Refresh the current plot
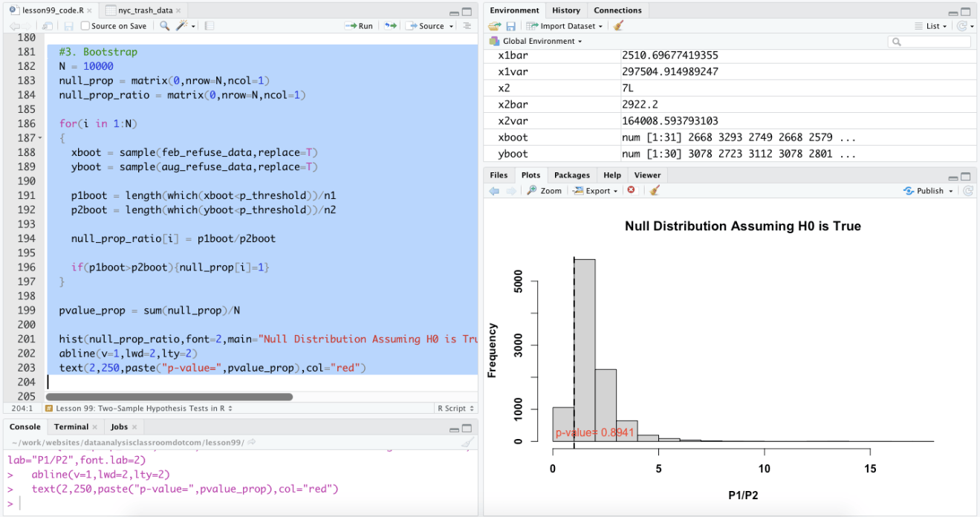This screenshot has height=517, width=980. point(968,191)
